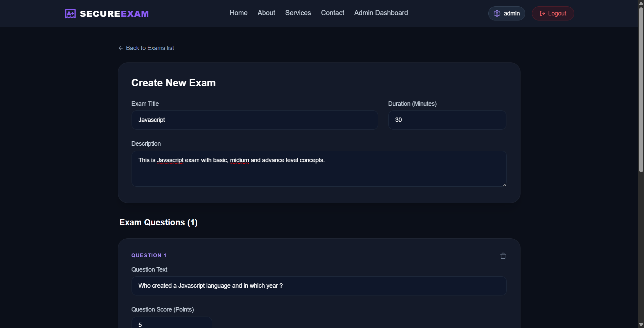The height and width of the screenshot is (328, 644).
Task: Open the Admin Dashboard
Action: click(381, 13)
